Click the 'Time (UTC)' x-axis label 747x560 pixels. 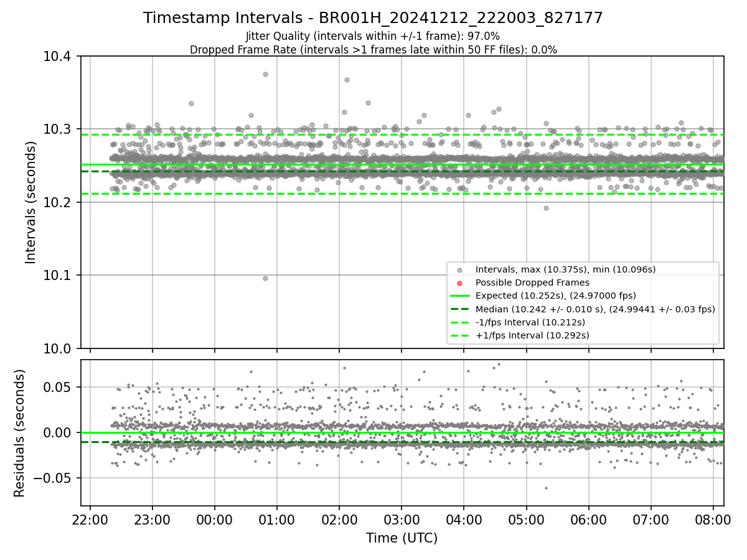[402, 538]
